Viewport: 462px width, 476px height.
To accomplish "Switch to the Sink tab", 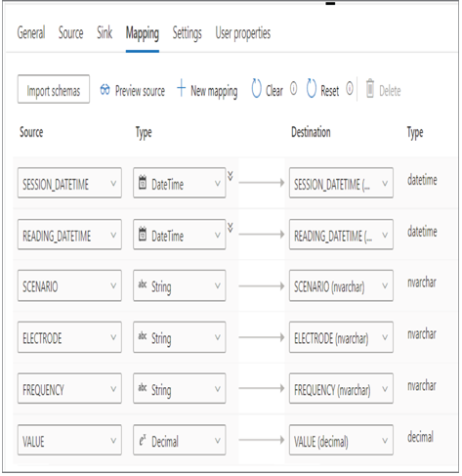I will coord(105,32).
